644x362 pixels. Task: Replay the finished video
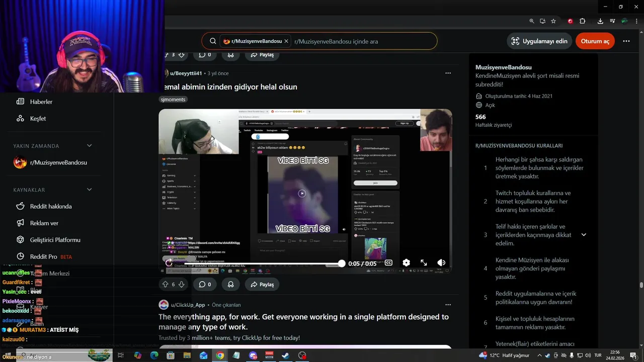click(169, 263)
